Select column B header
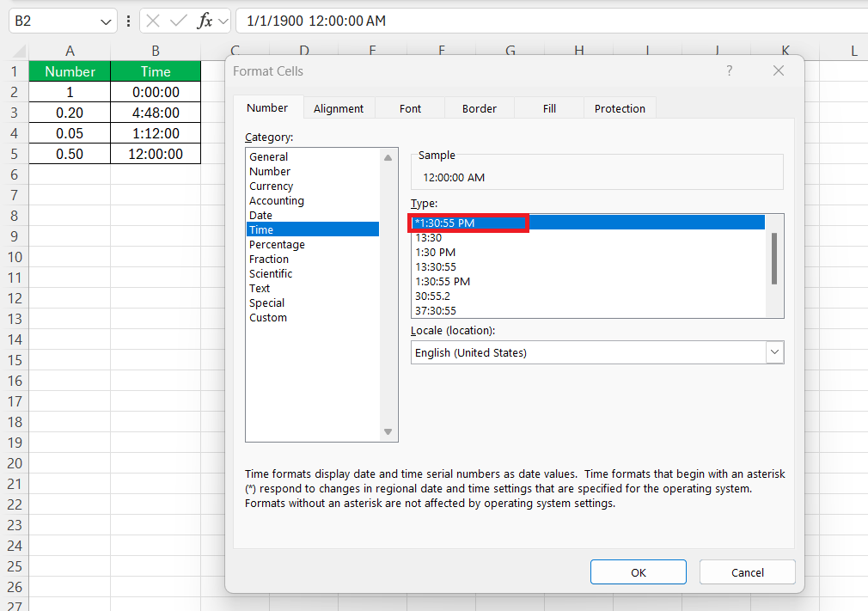Viewport: 868px width, 611px height. click(156, 52)
